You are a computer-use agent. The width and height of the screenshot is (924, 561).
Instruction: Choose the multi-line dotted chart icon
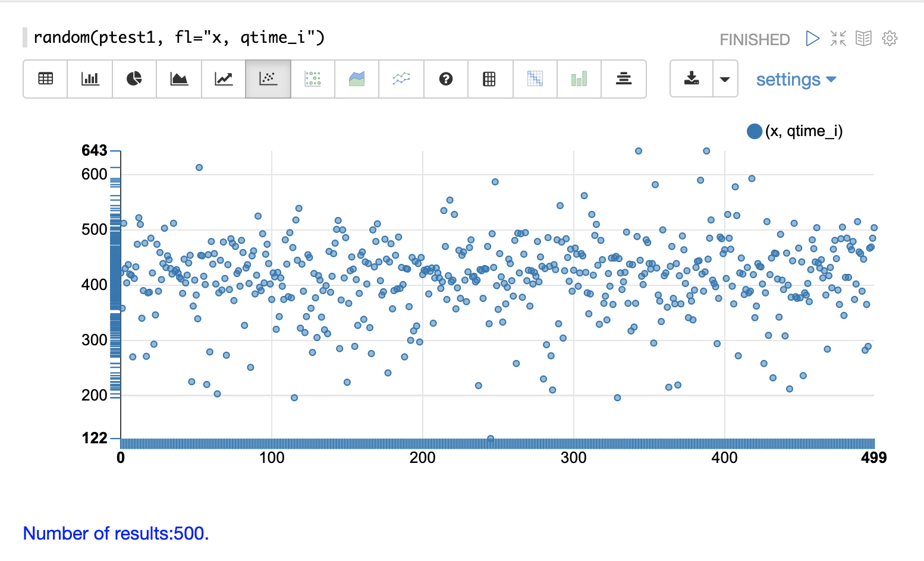[401, 78]
